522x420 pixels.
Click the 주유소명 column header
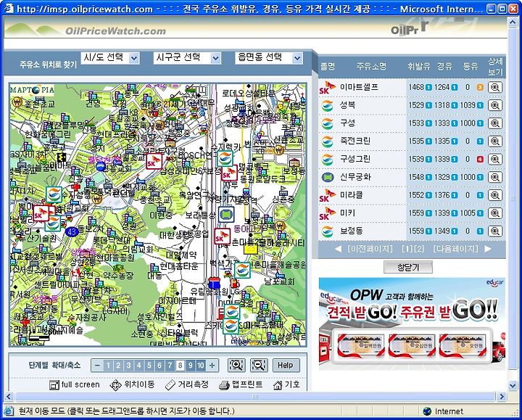pyautogui.click(x=371, y=66)
